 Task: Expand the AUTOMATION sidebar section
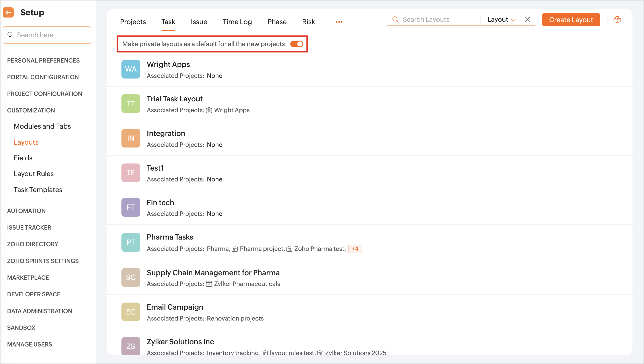26,211
